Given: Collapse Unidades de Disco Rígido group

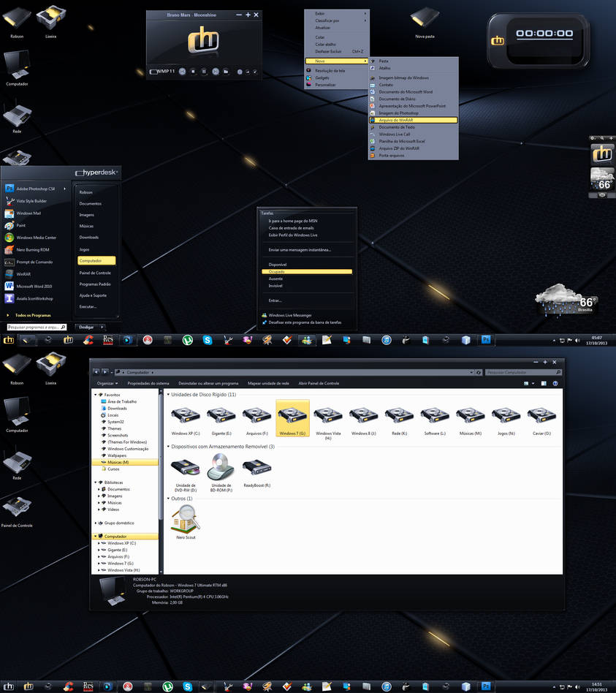Looking at the screenshot, I should pyautogui.click(x=168, y=395).
